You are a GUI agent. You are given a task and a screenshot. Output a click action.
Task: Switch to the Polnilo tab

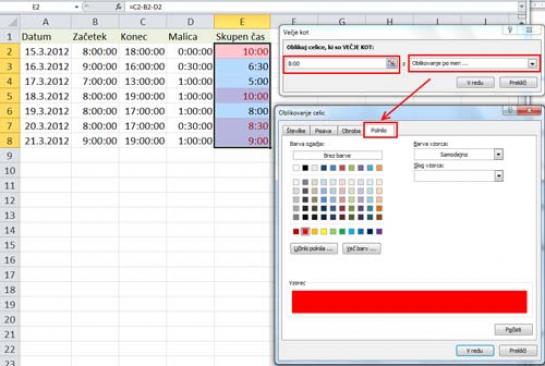coord(380,130)
